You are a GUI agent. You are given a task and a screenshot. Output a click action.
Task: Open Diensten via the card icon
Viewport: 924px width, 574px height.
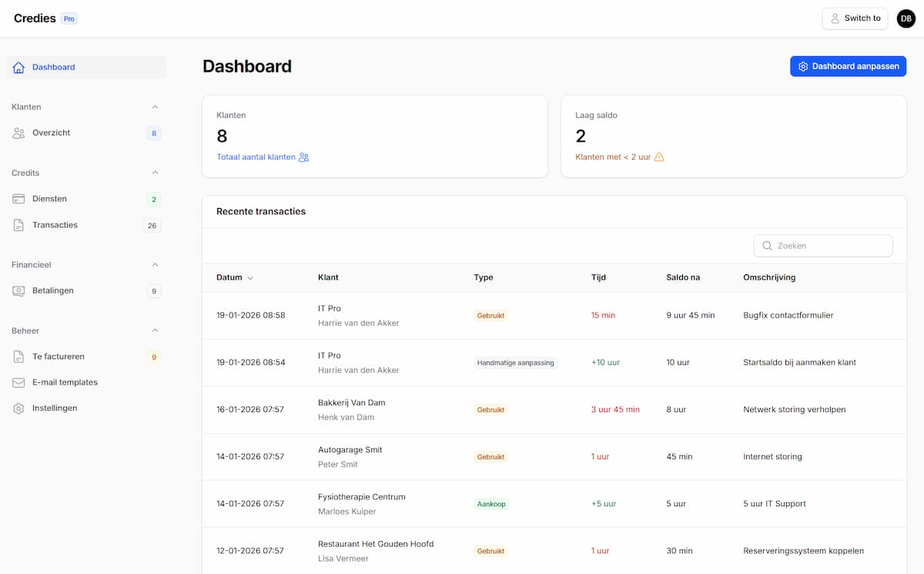(18, 198)
